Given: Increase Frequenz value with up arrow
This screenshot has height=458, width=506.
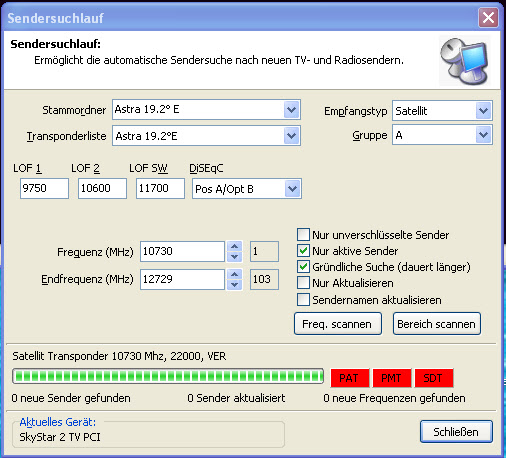Looking at the screenshot, I should point(235,246).
